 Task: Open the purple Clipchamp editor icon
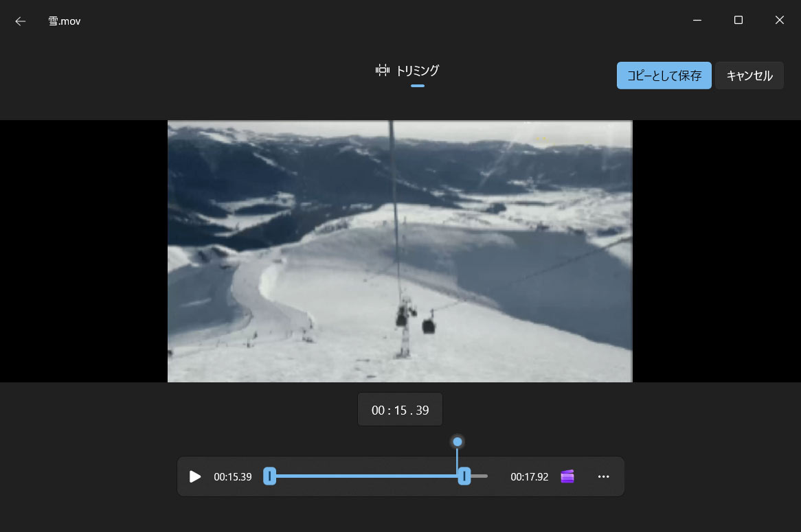(567, 476)
